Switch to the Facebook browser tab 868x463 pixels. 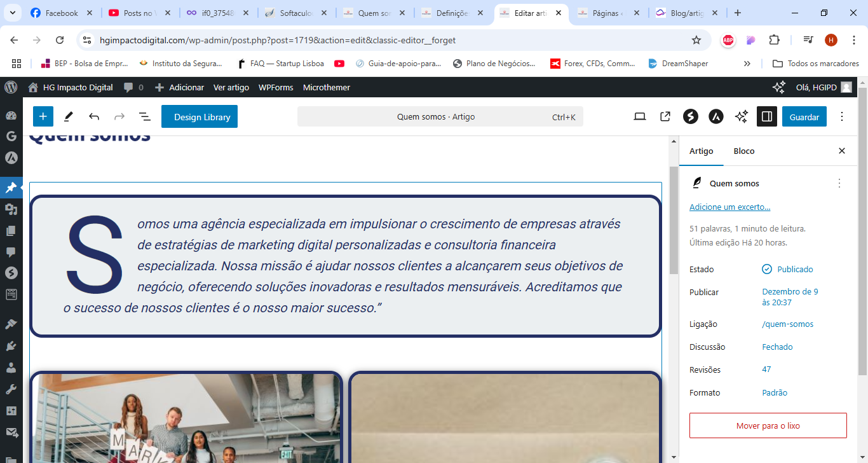click(x=62, y=13)
